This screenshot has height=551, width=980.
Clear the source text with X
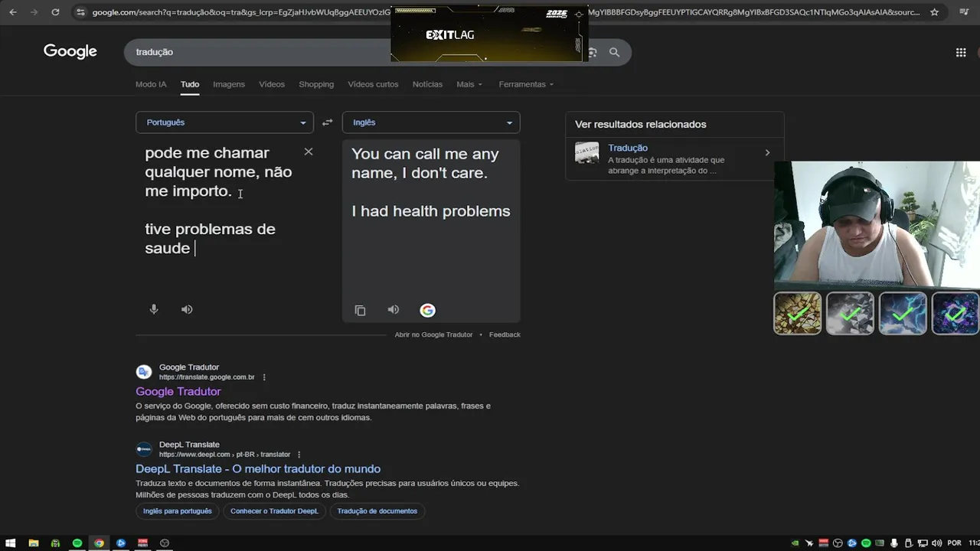coord(309,152)
